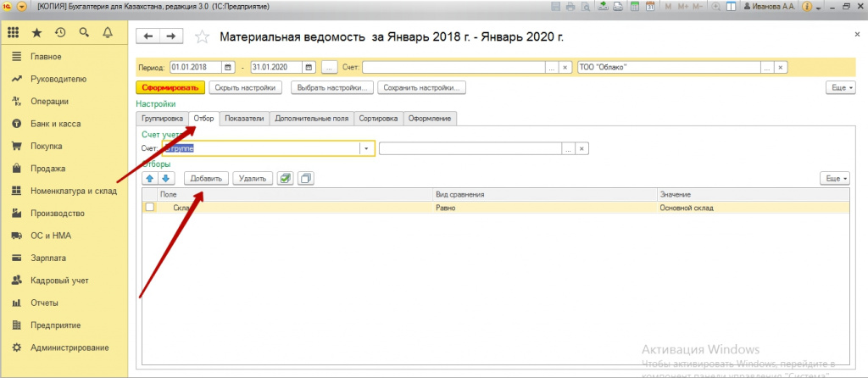Open calendar for end date 31.01.2020
The image size is (868, 378).
(309, 67)
